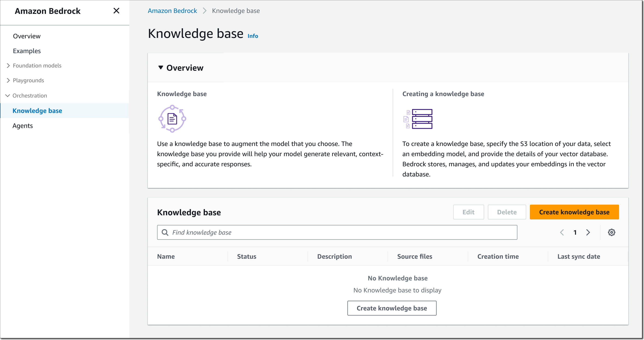Click the orange Create knowledge base button
644x340 pixels.
574,212
